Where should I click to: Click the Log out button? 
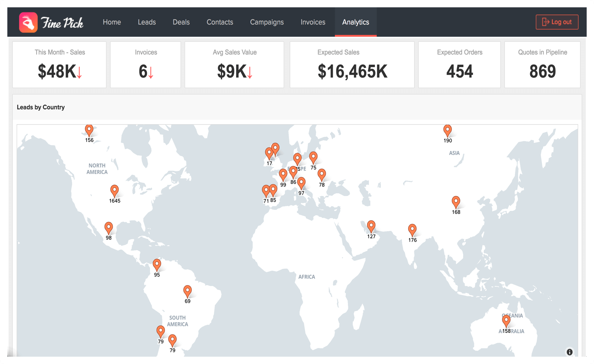[x=557, y=22]
